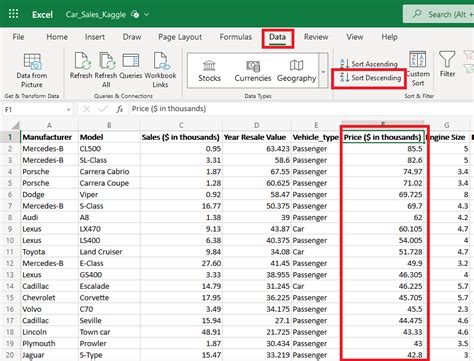Expand the Data Types gallery
This screenshot has height=361, width=474.
[x=323, y=71]
